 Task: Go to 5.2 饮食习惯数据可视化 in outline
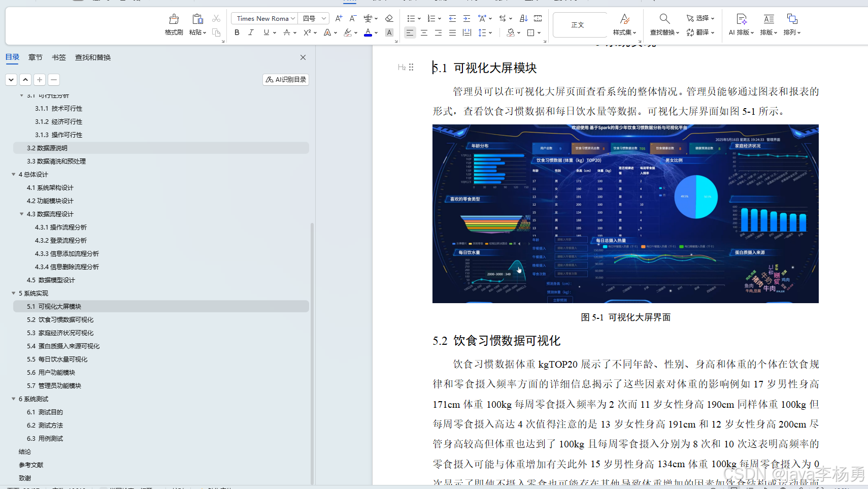coord(60,319)
